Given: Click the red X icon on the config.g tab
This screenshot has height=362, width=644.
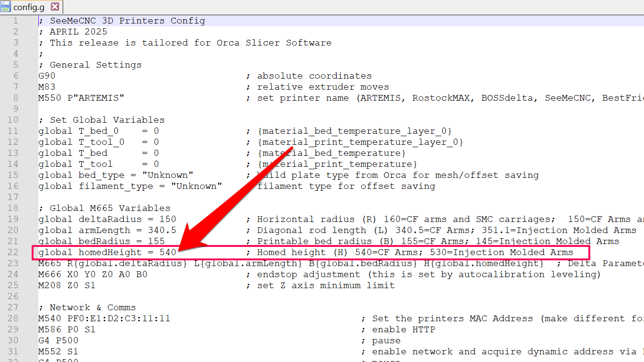Looking at the screenshot, I should point(55,7).
